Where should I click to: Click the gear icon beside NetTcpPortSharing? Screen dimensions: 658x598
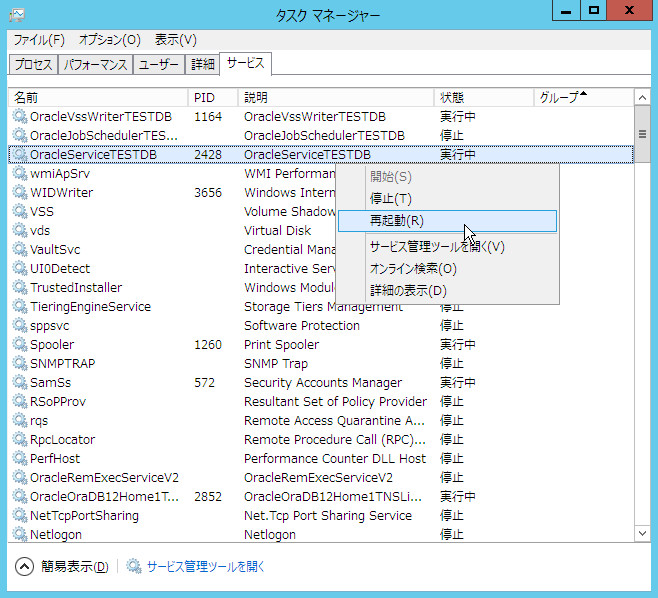tap(20, 515)
